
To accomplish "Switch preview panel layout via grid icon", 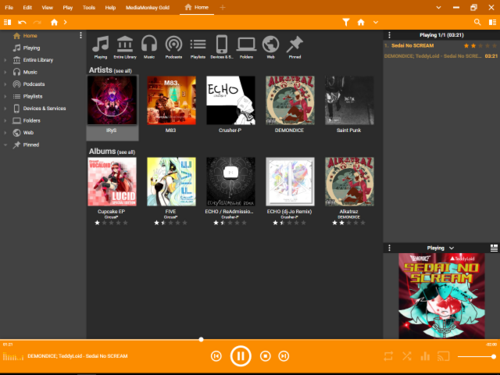I will pos(494,248).
